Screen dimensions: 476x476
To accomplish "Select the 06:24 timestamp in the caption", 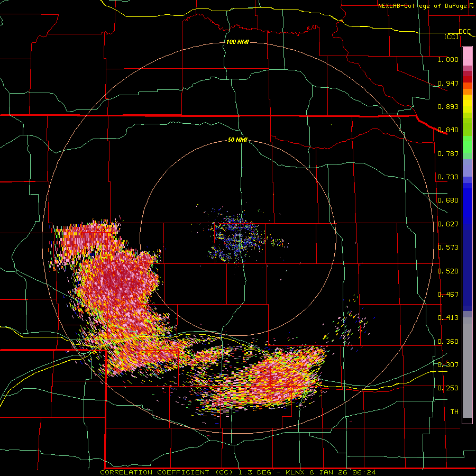I will coord(364,472).
